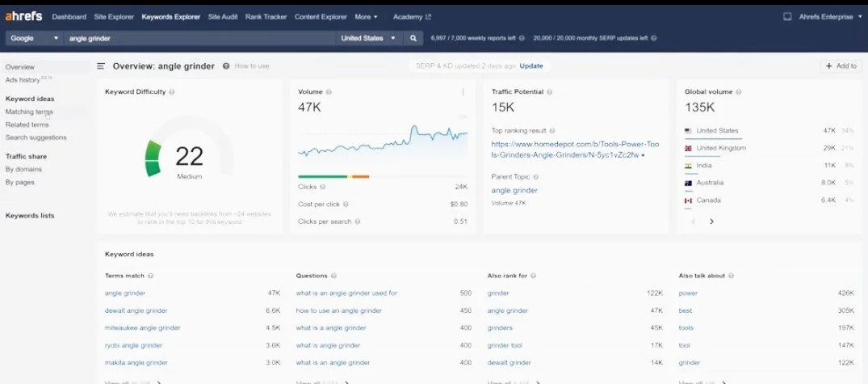
Task: Open Rank Tracker
Action: [x=266, y=17]
